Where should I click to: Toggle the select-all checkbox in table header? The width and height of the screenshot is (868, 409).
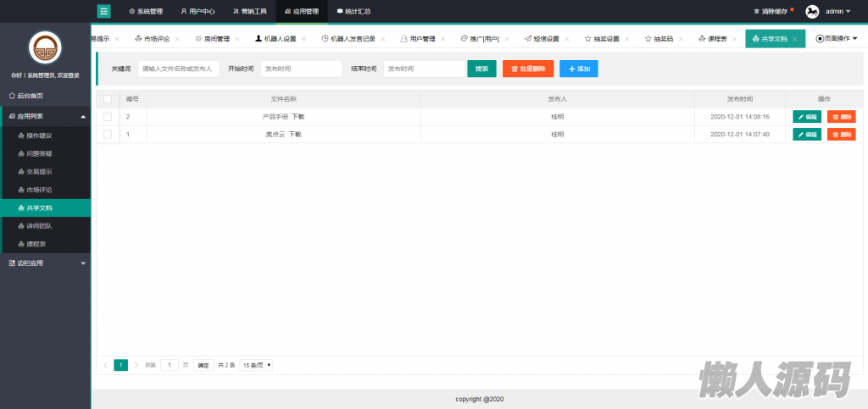108,99
